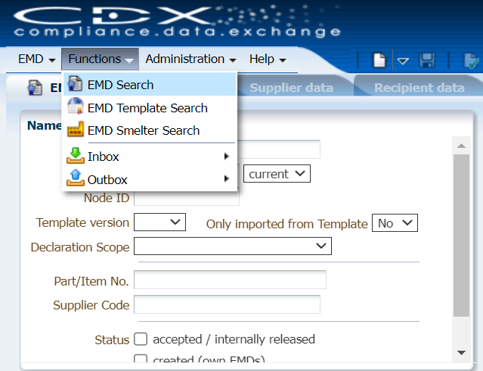Click the EMD Template Search icon
Screen dimensions: 483x371
click(x=75, y=107)
